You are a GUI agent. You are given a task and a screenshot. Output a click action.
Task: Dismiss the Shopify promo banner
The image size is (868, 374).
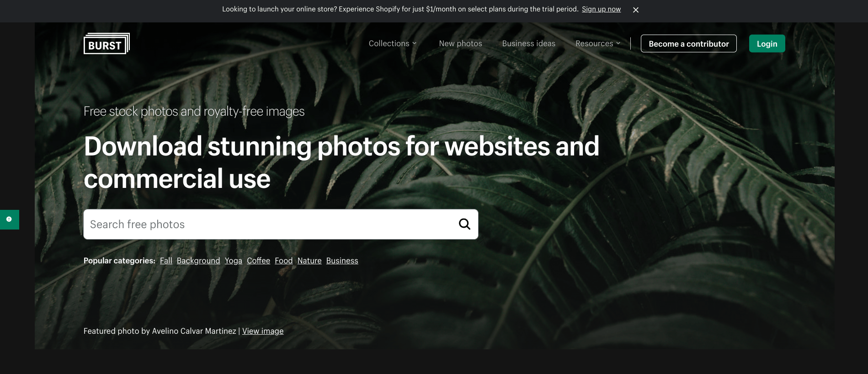pyautogui.click(x=635, y=10)
